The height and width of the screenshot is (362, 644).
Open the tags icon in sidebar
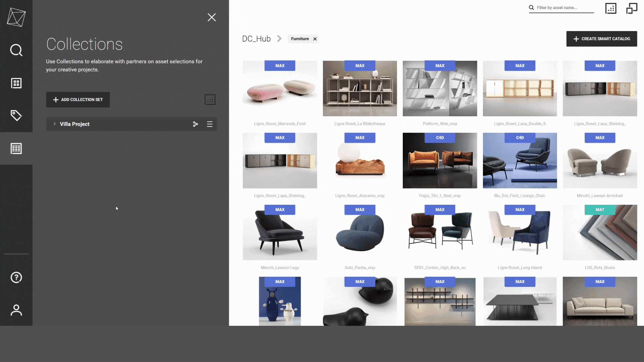(16, 116)
